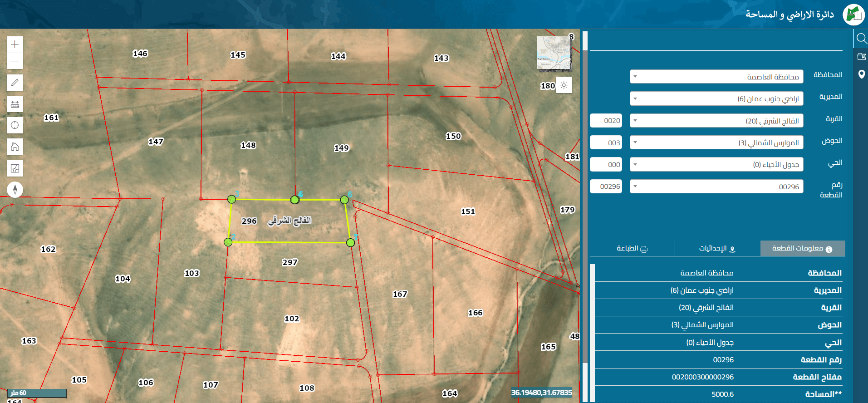868x403 pixels.
Task: Return to home map extent
Action: click(15, 147)
